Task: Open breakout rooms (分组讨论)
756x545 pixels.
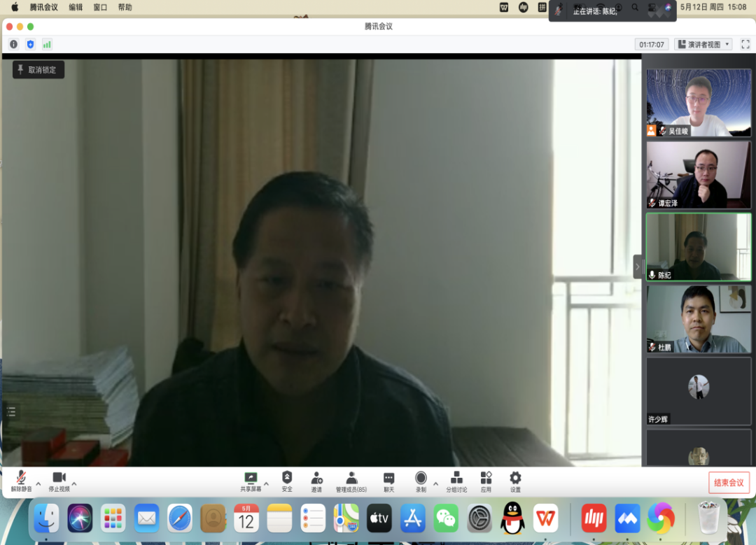Action: [456, 479]
